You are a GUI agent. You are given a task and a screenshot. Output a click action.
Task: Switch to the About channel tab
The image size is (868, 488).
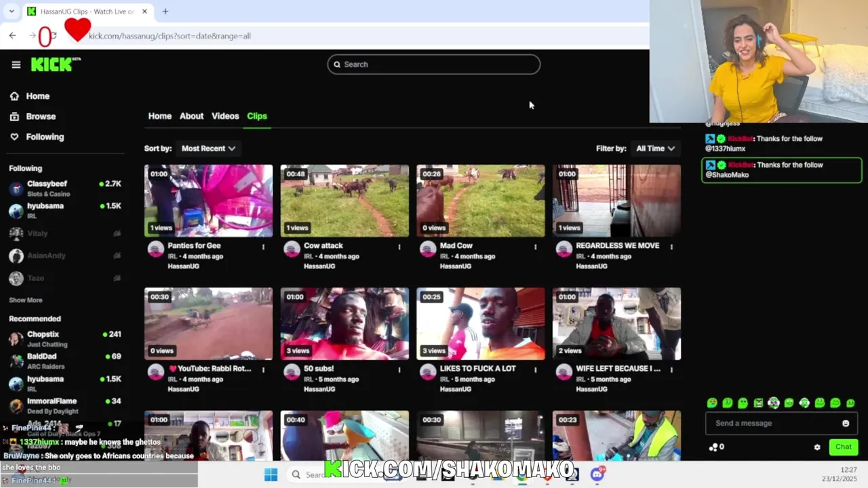191,116
